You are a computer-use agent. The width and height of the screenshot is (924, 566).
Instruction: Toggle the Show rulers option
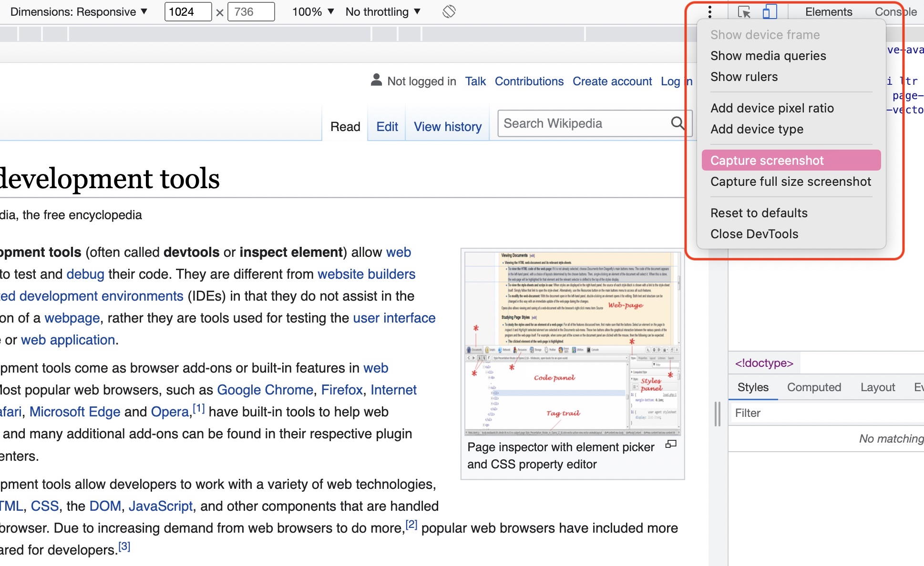(x=744, y=77)
